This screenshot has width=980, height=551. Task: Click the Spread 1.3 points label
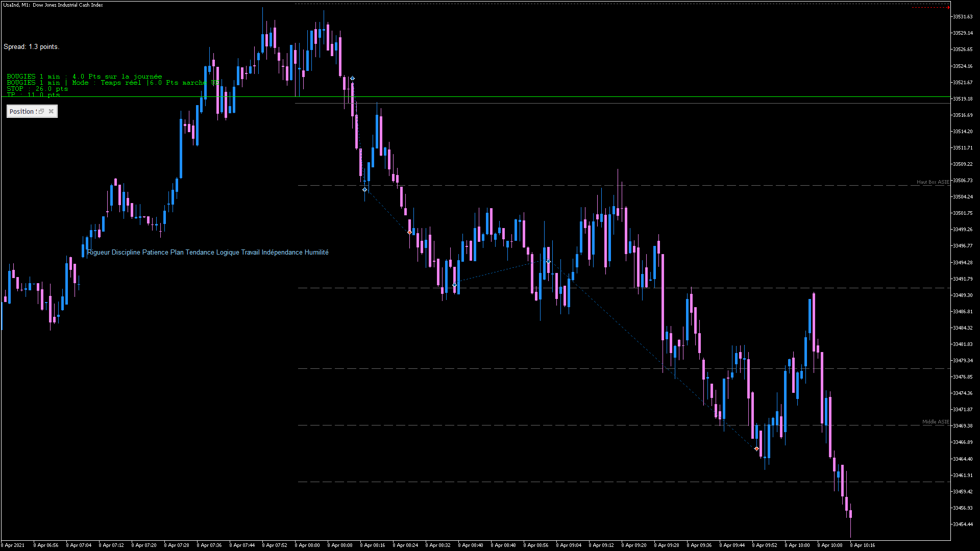tap(31, 47)
